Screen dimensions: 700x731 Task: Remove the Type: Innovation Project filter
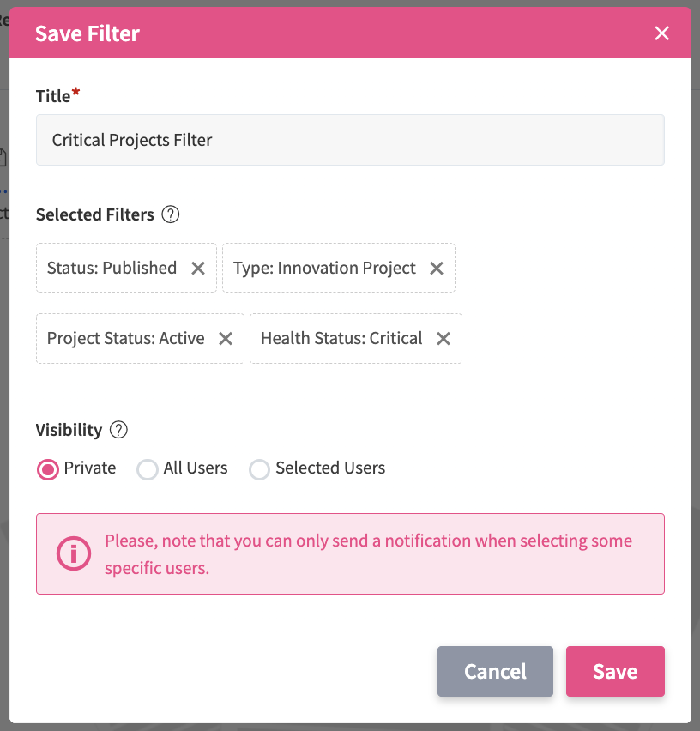pos(437,268)
